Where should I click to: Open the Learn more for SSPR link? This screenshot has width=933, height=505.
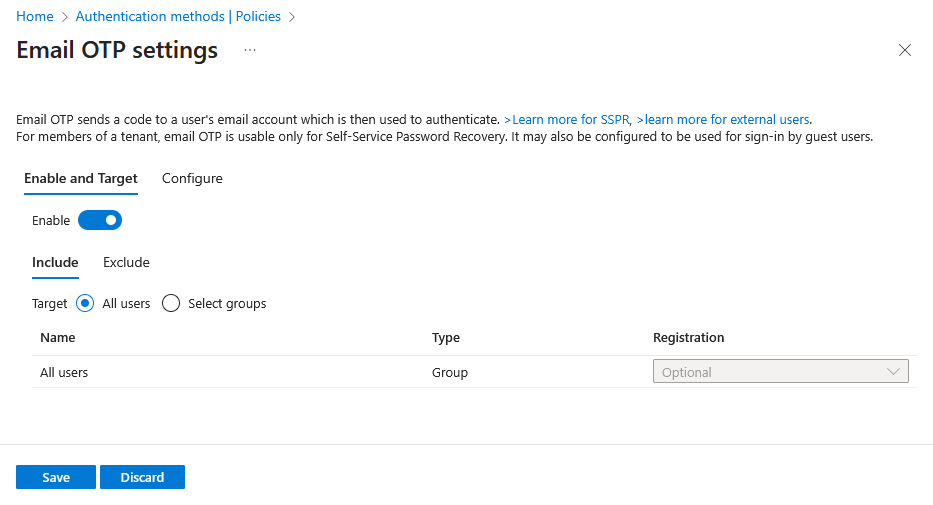(567, 119)
